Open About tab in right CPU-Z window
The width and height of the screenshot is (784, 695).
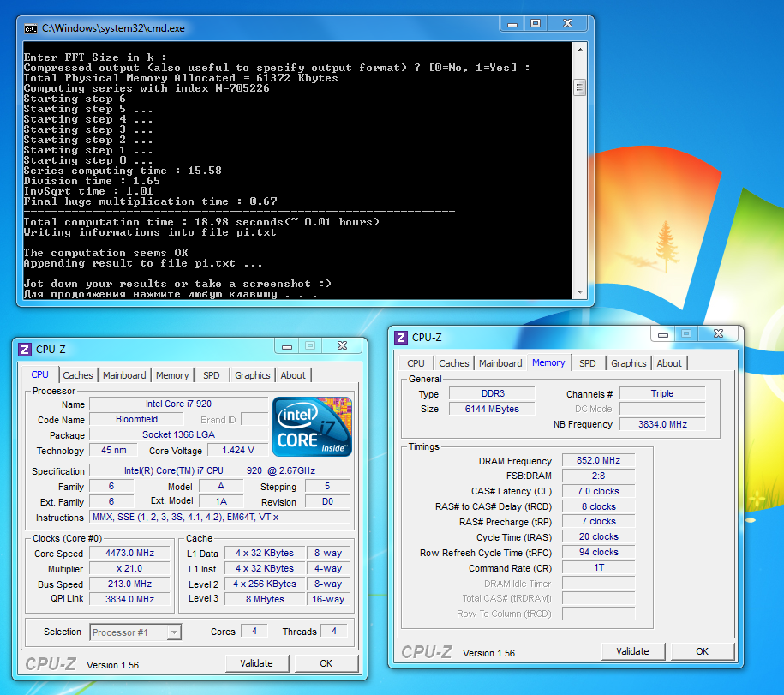[669, 363]
